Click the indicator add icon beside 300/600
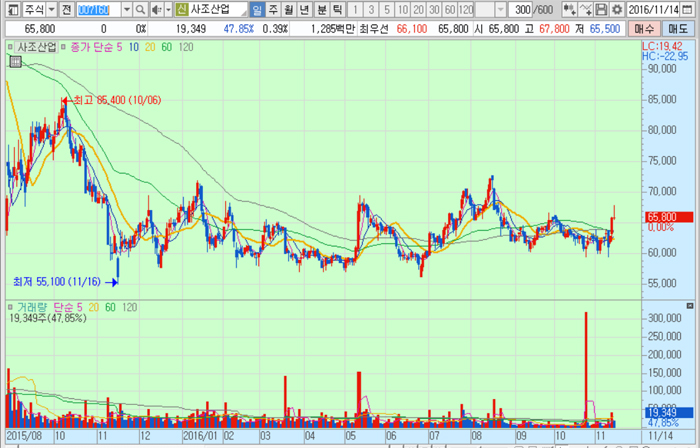Viewport: 700px width, 448px height. (569, 9)
